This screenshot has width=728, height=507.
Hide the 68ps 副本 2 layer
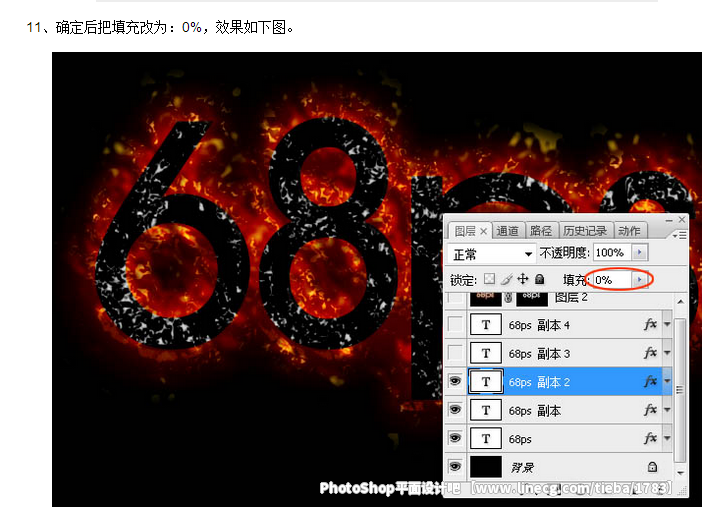click(x=456, y=381)
